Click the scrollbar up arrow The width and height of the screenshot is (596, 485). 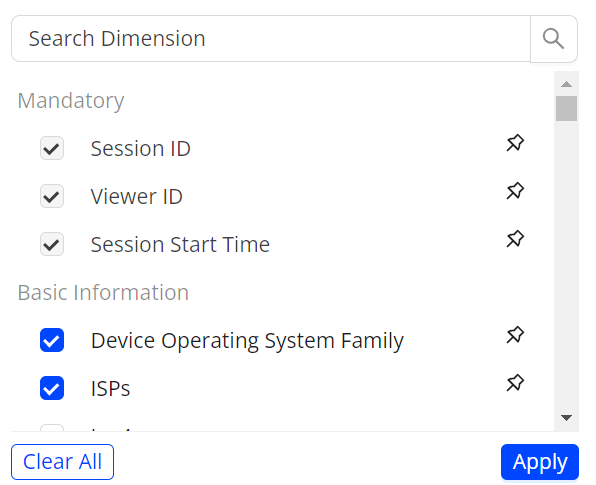point(566,84)
